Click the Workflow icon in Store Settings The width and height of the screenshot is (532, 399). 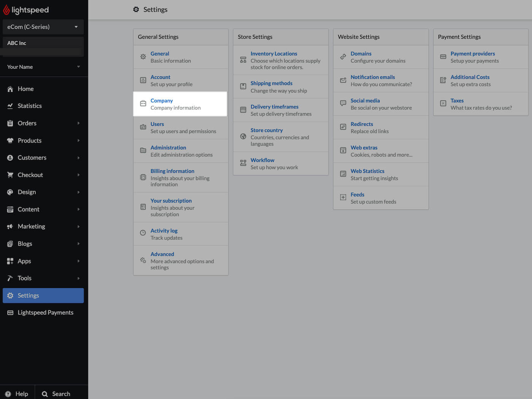[x=243, y=163]
